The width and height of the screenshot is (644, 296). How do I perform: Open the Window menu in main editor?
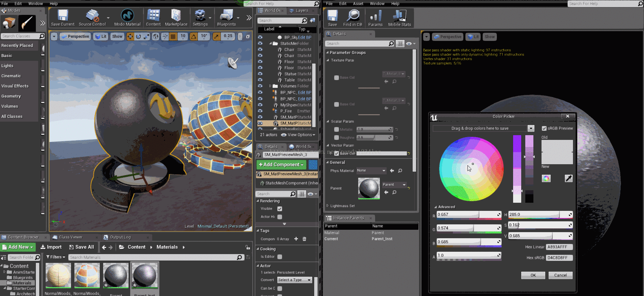click(x=36, y=4)
